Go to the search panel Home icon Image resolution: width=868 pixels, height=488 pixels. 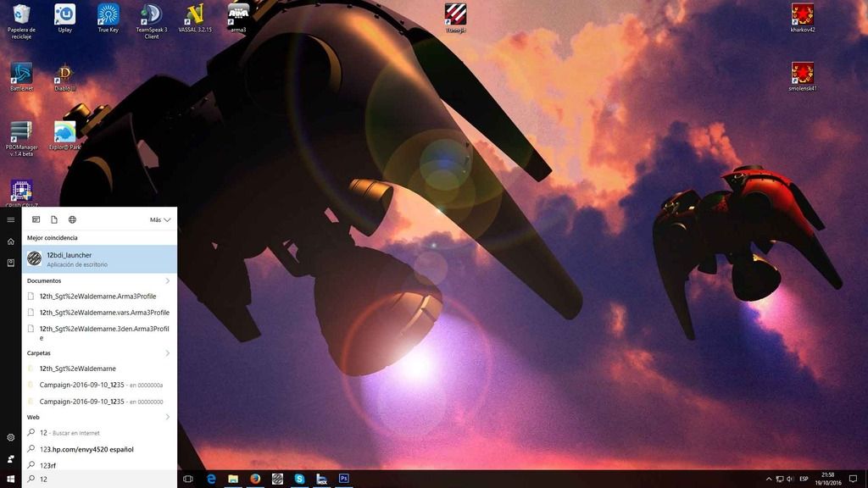point(10,241)
